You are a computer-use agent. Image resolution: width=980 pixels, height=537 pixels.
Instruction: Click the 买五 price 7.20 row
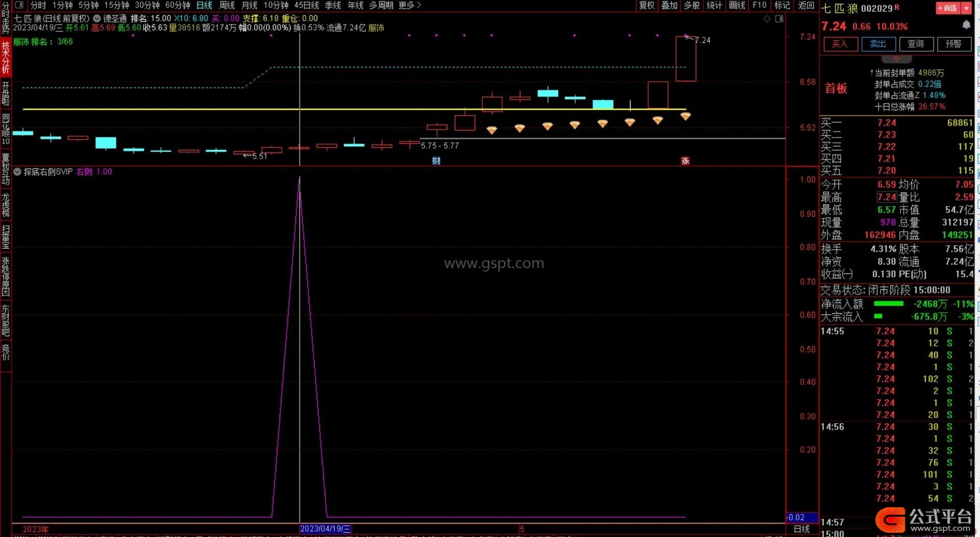[x=897, y=170]
